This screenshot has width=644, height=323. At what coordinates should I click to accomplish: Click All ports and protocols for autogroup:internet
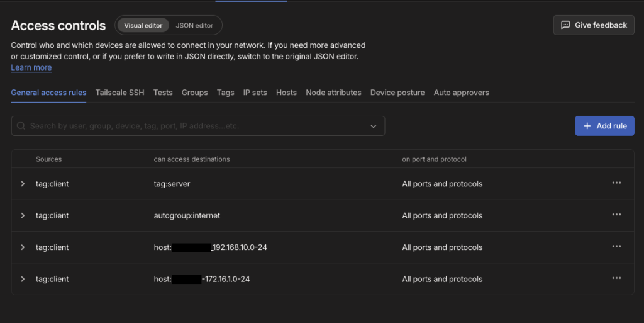tap(442, 215)
